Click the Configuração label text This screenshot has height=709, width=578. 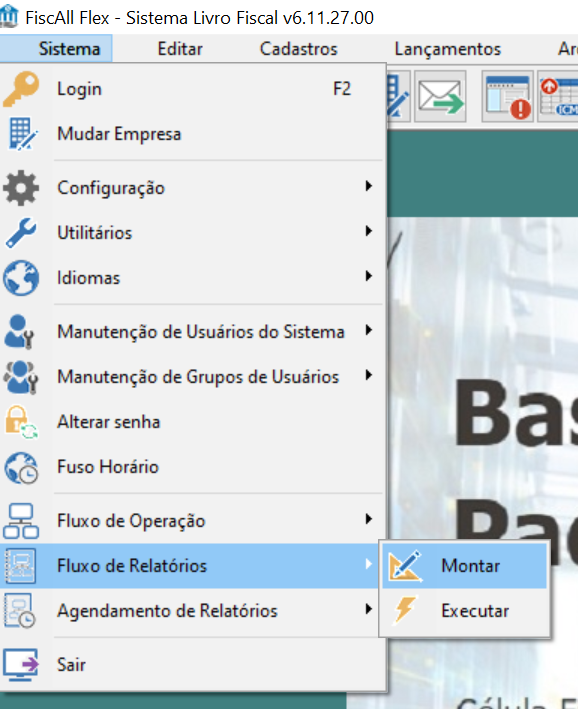(x=111, y=188)
